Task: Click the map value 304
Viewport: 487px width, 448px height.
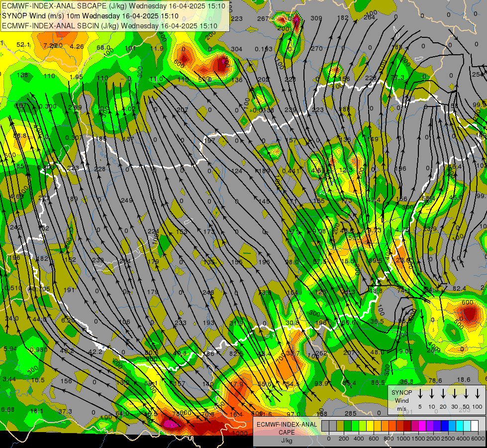Action: pyautogui.click(x=237, y=49)
